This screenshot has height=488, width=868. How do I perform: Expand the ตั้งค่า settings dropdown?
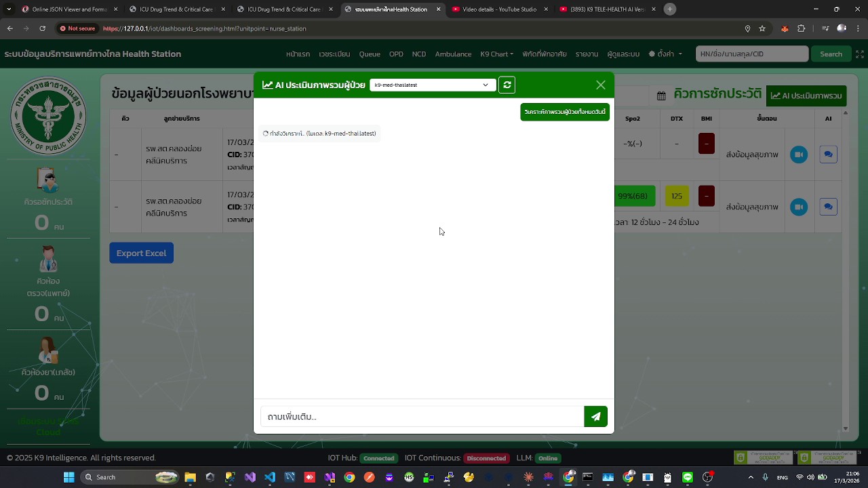pyautogui.click(x=665, y=54)
